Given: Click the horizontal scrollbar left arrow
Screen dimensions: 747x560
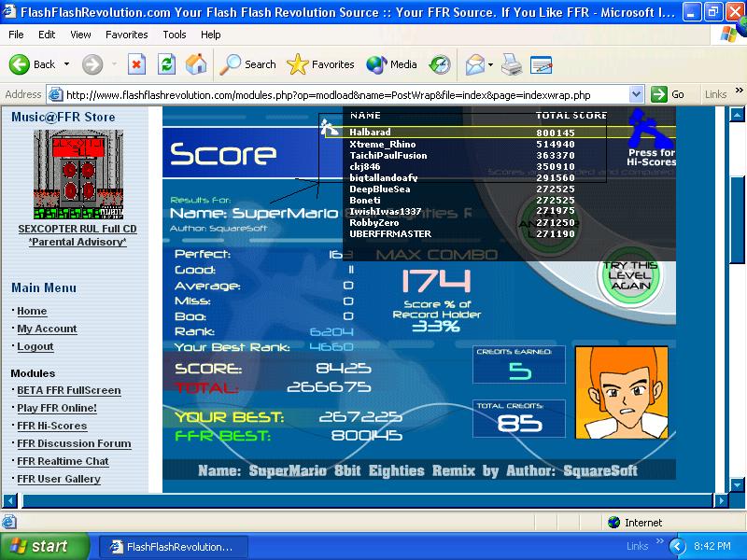Looking at the screenshot, I should point(10,500).
